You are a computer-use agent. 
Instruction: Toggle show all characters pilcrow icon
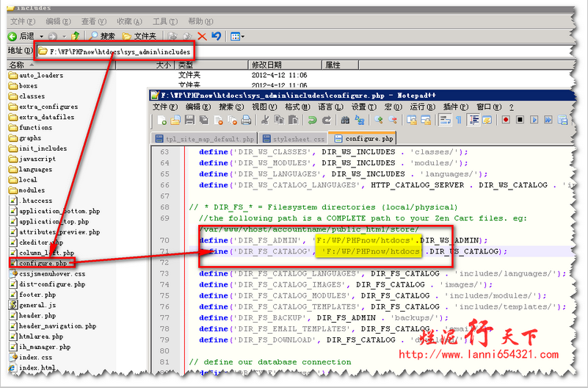(x=459, y=120)
